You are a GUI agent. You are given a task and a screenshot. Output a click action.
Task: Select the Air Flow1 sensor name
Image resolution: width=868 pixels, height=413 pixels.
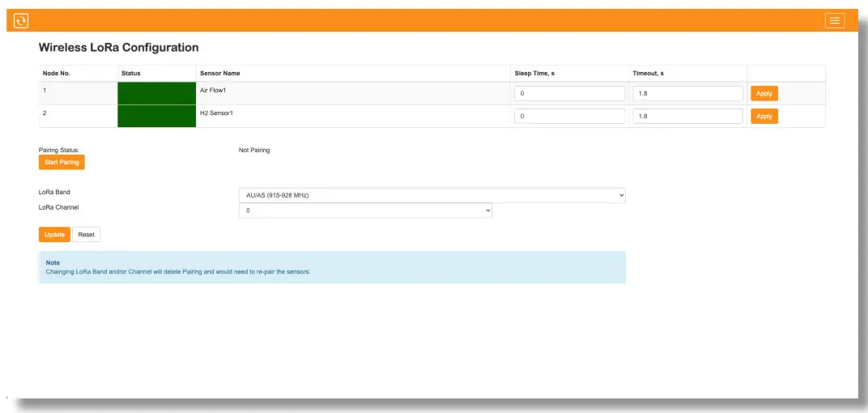(x=213, y=90)
